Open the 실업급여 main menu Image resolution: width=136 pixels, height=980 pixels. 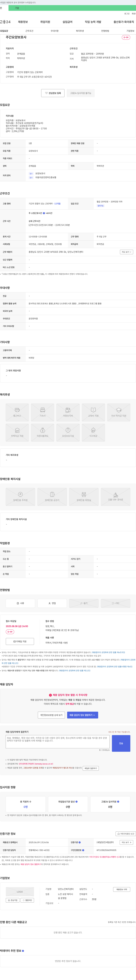pyautogui.click(x=67, y=22)
